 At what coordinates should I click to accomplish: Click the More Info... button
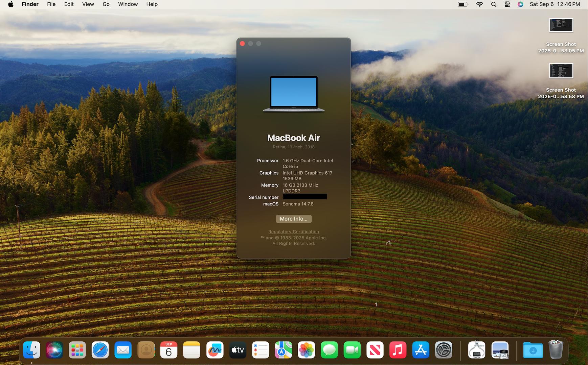294,219
